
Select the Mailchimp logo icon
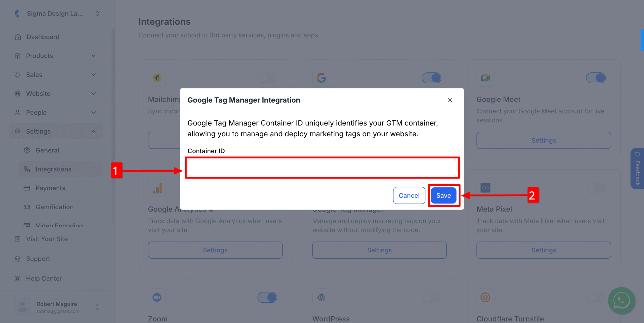[x=157, y=78]
